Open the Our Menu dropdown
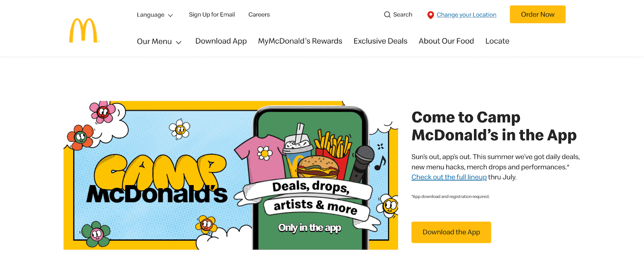Screen dimensions: 644x268 click(159, 41)
